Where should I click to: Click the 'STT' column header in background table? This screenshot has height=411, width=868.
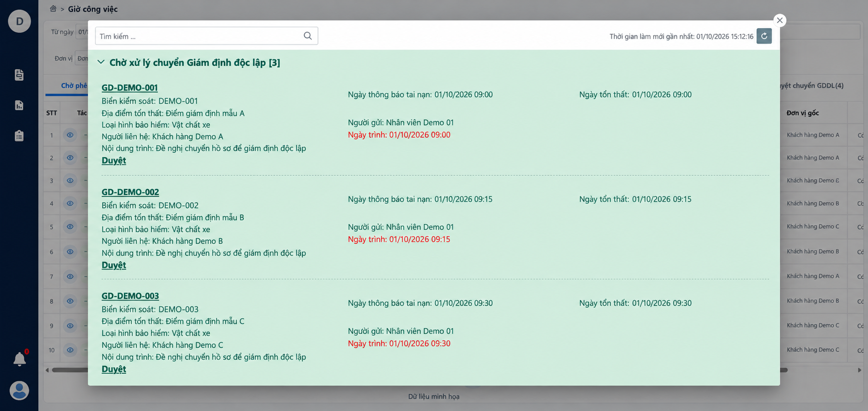[51, 113]
